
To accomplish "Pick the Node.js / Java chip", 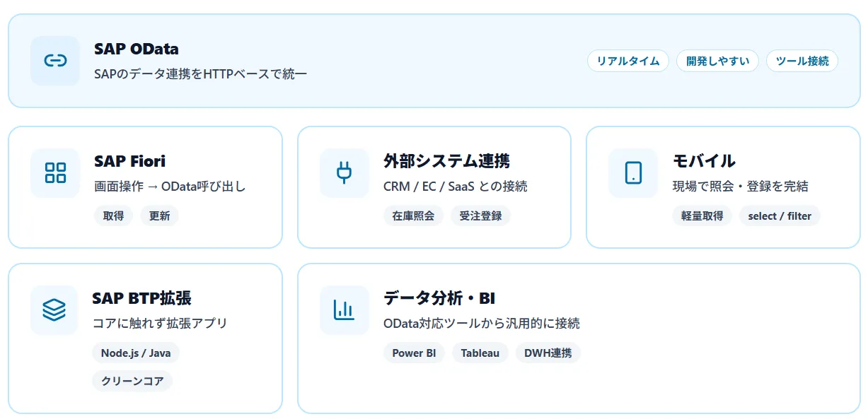I will point(135,353).
